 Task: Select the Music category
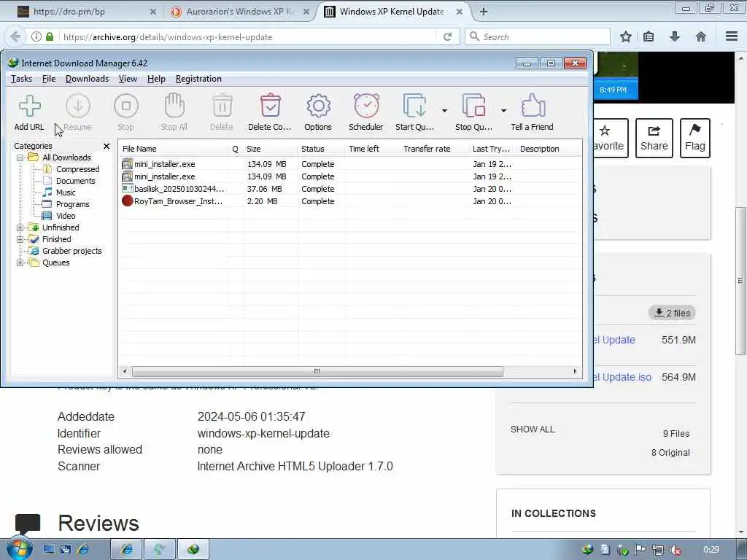click(66, 192)
